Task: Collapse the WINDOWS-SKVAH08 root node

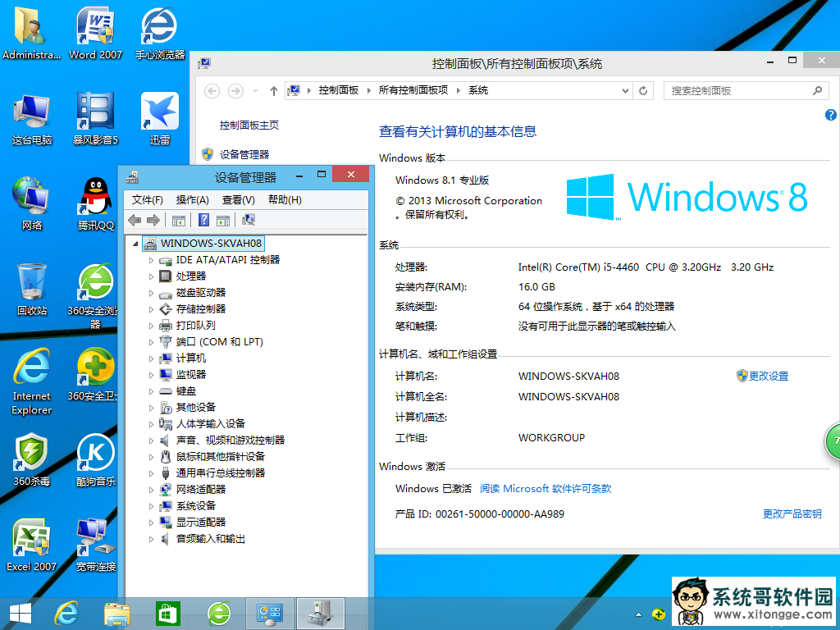Action: pos(135,244)
